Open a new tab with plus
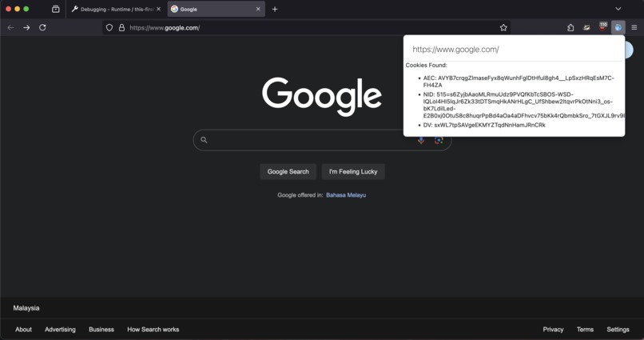 click(275, 9)
